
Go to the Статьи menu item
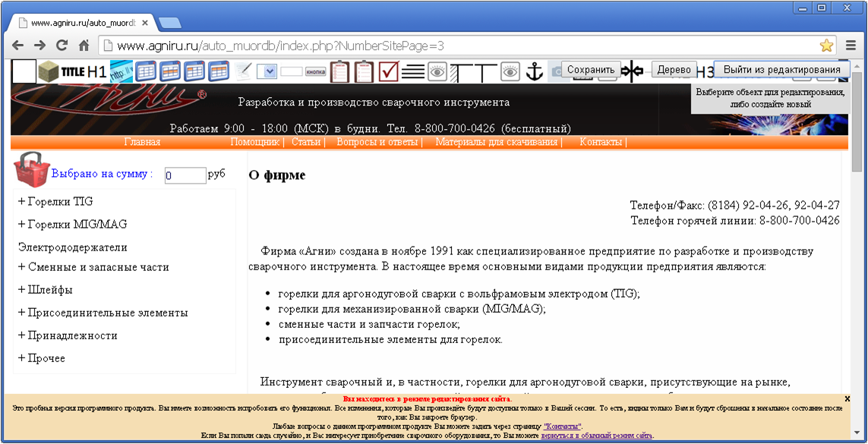click(306, 142)
